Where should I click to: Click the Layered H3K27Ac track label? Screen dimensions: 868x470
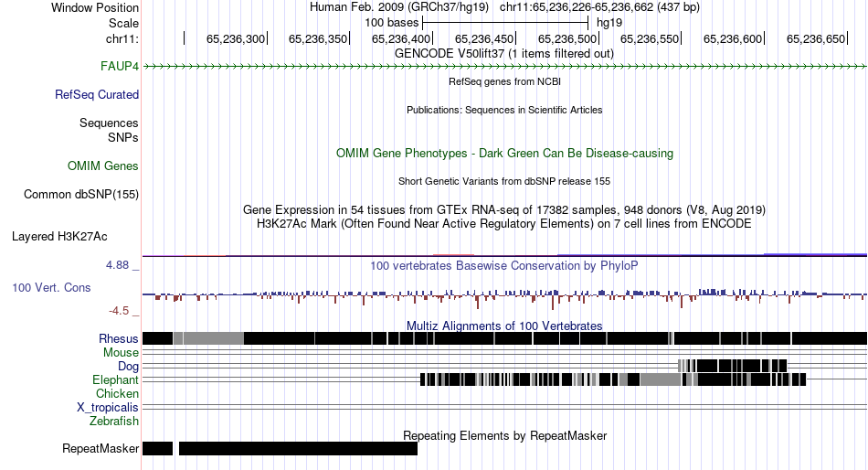tap(59, 237)
